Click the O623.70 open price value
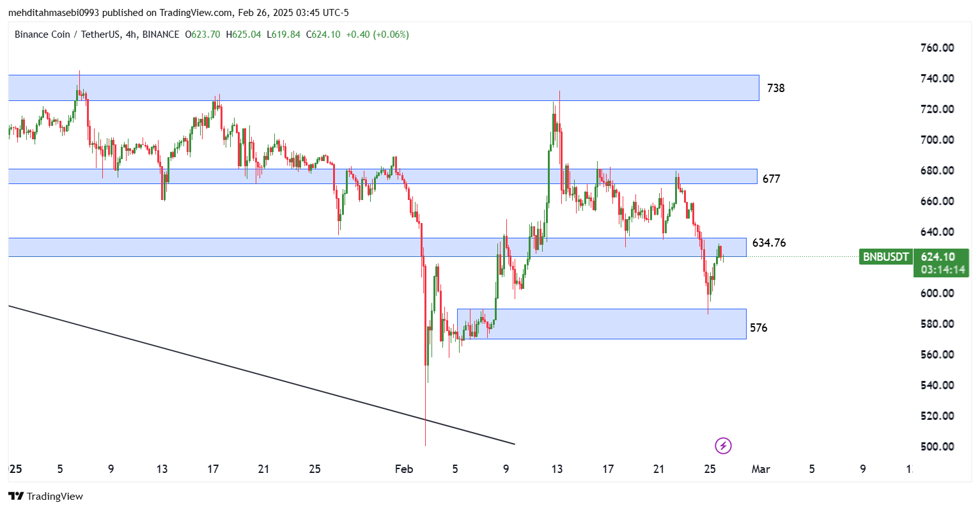The width and height of the screenshot is (980, 510). tap(203, 35)
